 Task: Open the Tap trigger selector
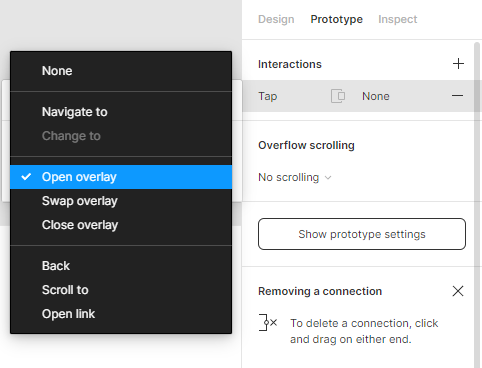(x=268, y=96)
